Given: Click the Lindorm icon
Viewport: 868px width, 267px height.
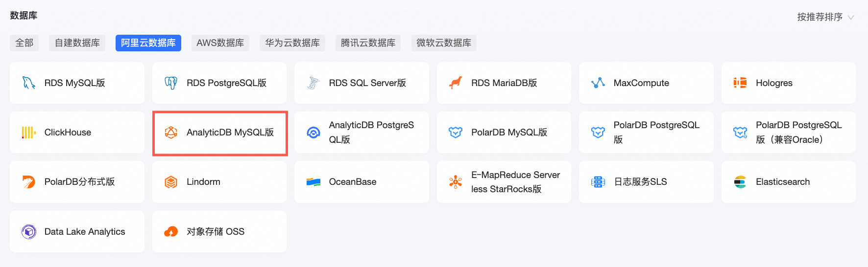Looking at the screenshot, I should 171,182.
